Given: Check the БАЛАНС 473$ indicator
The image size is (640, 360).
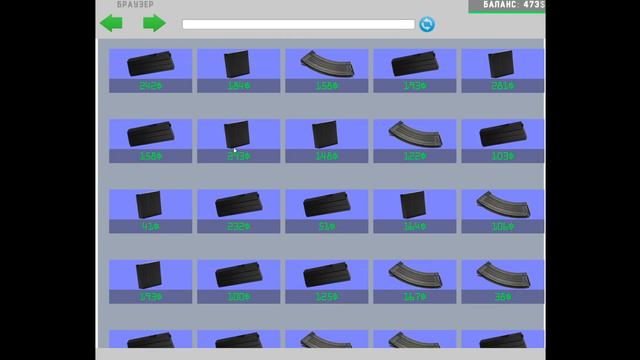Looking at the screenshot, I should [x=507, y=6].
